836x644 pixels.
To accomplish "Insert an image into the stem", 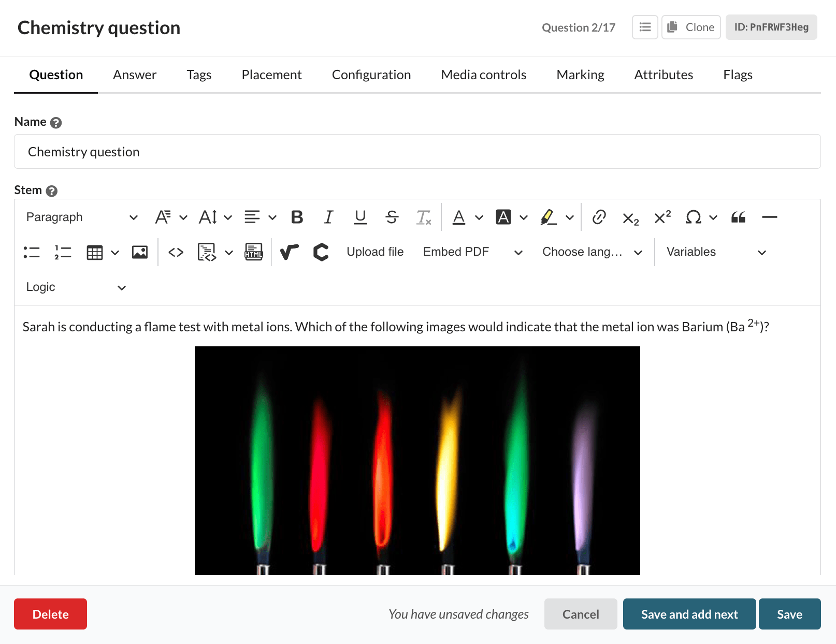I will pyautogui.click(x=139, y=252).
